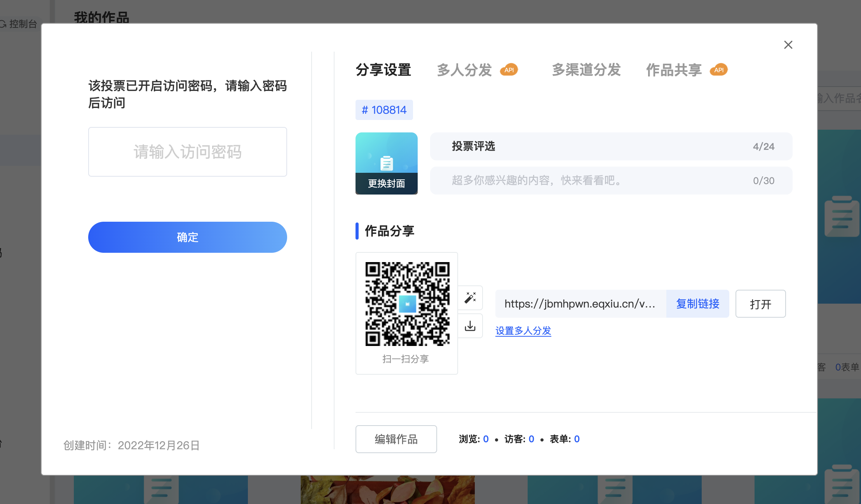Click the access password input field
Screen dimensions: 861x504
tap(188, 152)
